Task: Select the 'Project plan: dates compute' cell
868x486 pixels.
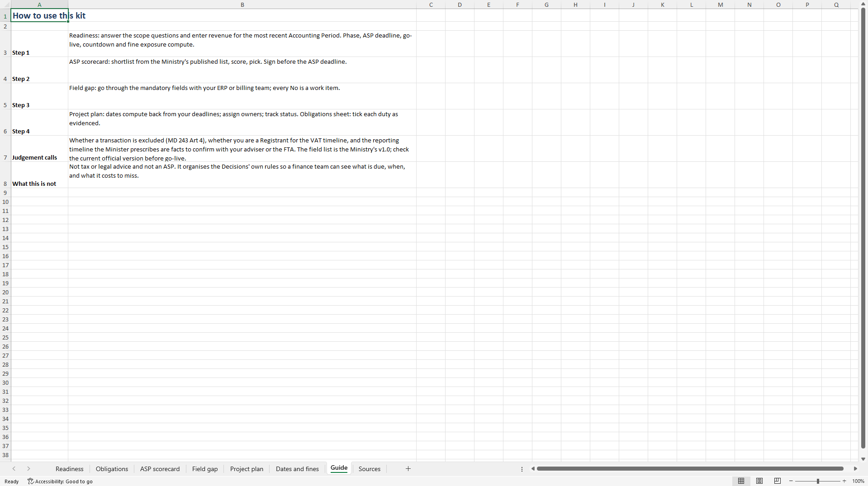Action: pos(242,123)
